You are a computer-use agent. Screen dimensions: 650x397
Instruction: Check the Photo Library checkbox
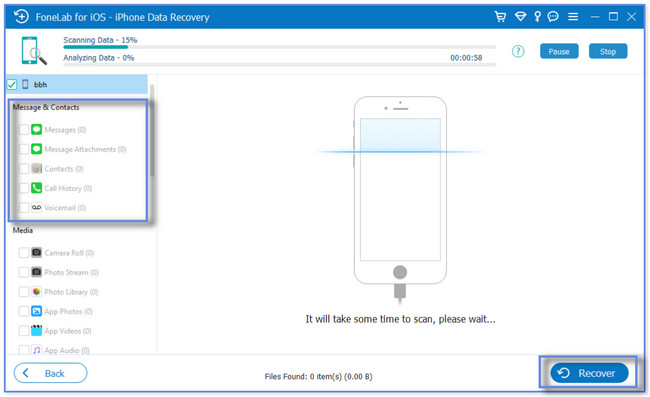(x=24, y=292)
